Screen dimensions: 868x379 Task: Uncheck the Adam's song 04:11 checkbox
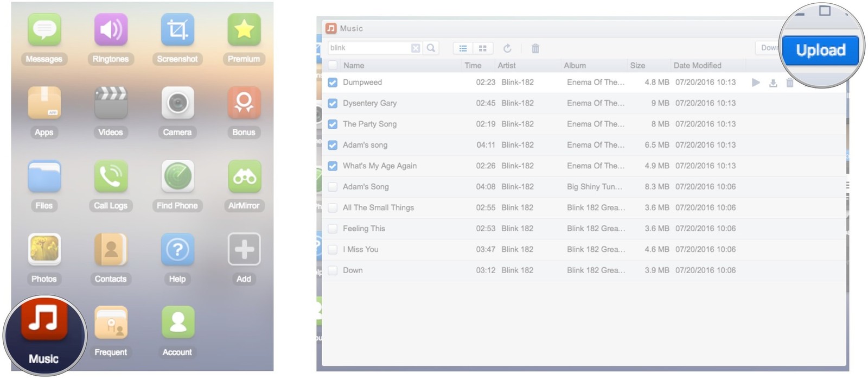[333, 145]
